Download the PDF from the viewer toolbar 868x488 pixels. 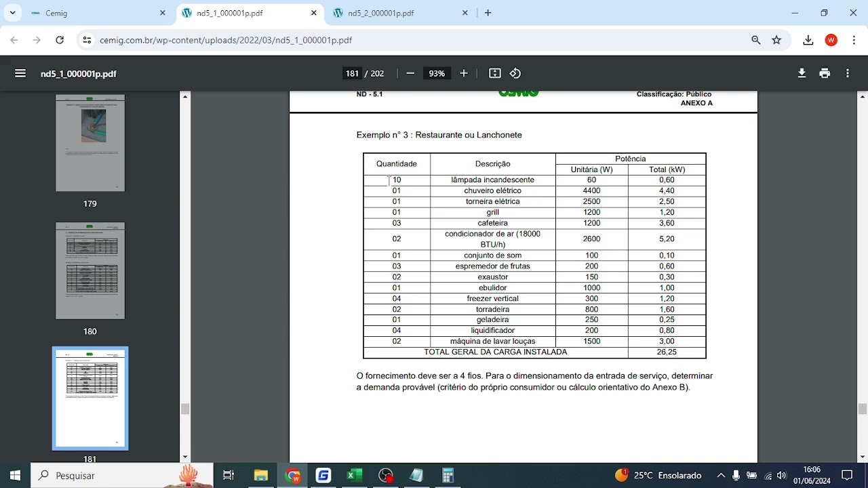tap(802, 73)
